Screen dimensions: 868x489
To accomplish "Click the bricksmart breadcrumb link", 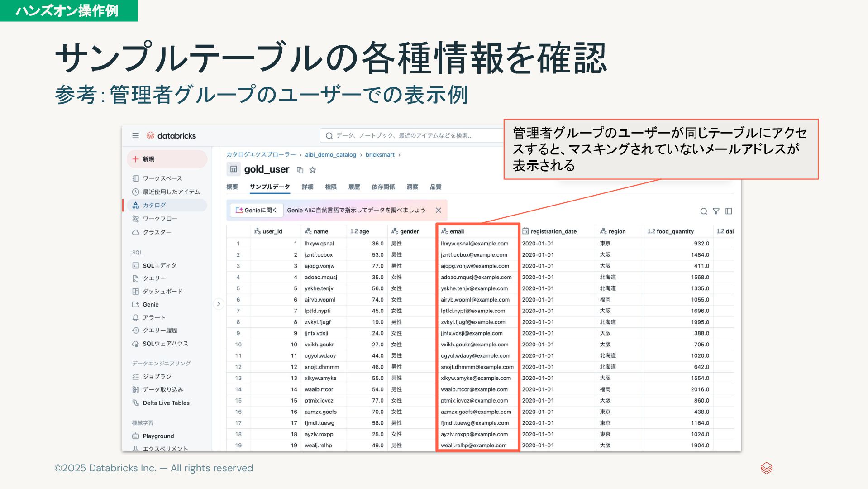I will 380,155.
